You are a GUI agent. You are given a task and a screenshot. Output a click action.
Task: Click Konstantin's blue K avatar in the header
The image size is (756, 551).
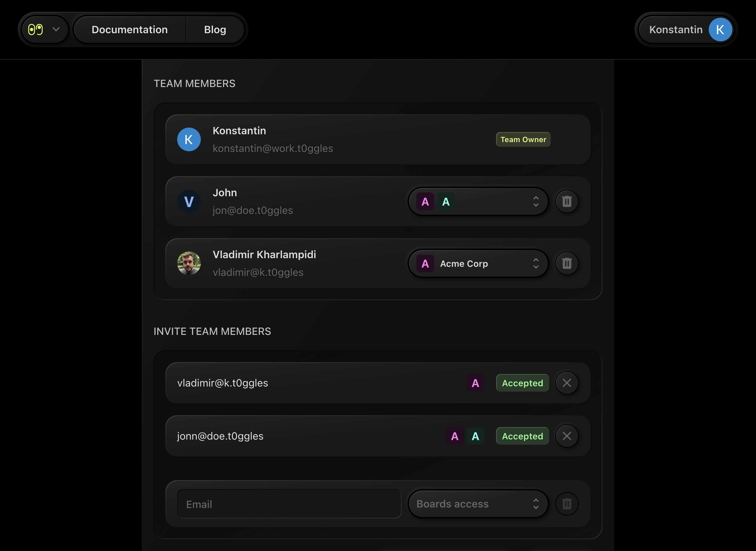720,30
